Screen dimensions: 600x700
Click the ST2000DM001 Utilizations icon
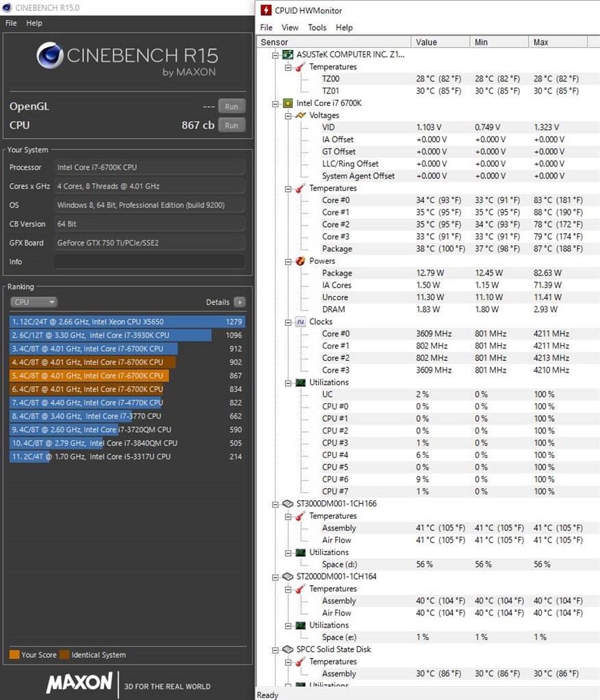coord(300,625)
